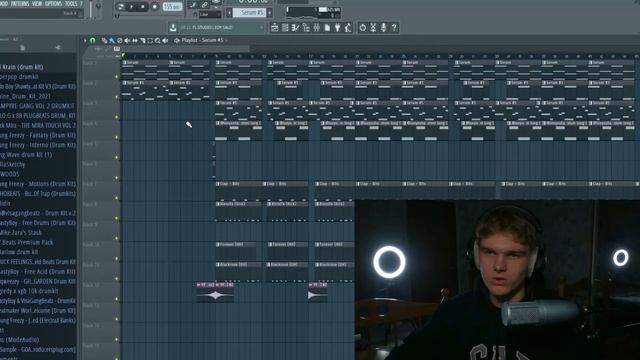The width and height of the screenshot is (640, 360).
Task: Open the OPTIONS menu
Action: pyautogui.click(x=53, y=4)
